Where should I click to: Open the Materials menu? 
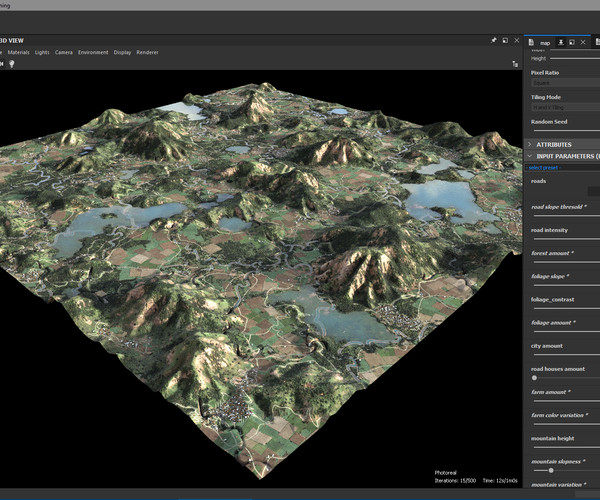click(17, 52)
